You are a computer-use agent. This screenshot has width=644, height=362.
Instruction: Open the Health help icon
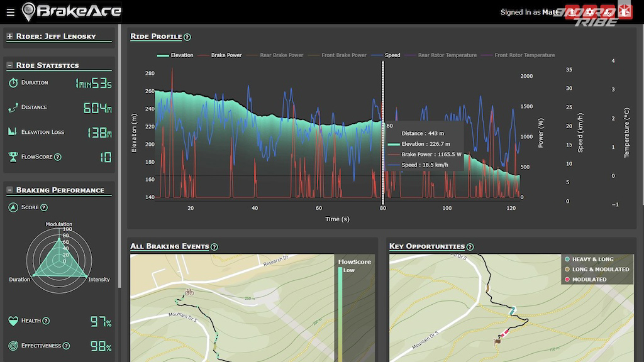pos(46,321)
